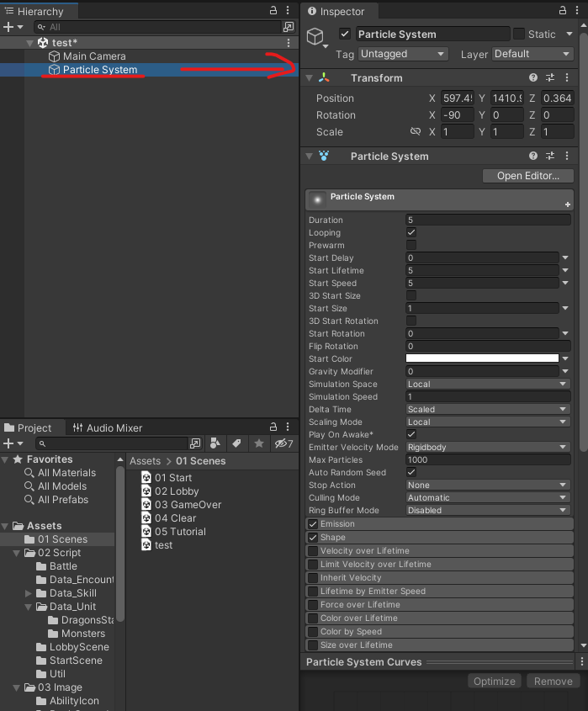This screenshot has width=588, height=711.
Task: Open Particle System preset settings icon
Action: [550, 156]
